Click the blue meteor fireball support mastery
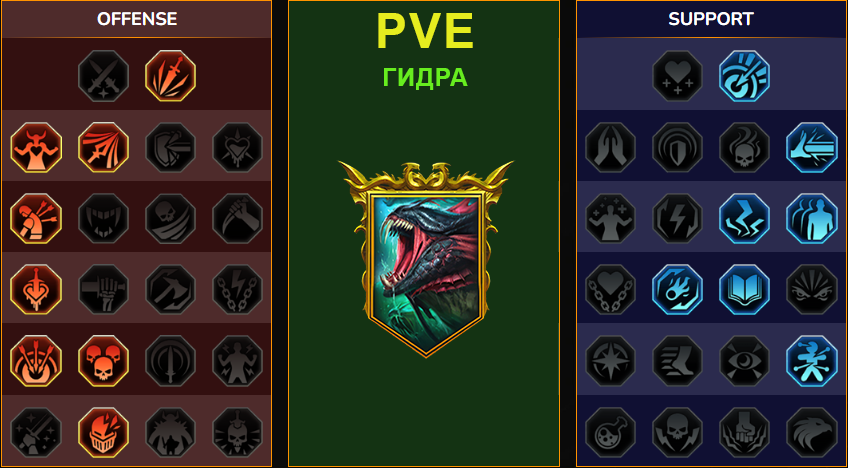This screenshot has height=468, width=848. coord(678,289)
